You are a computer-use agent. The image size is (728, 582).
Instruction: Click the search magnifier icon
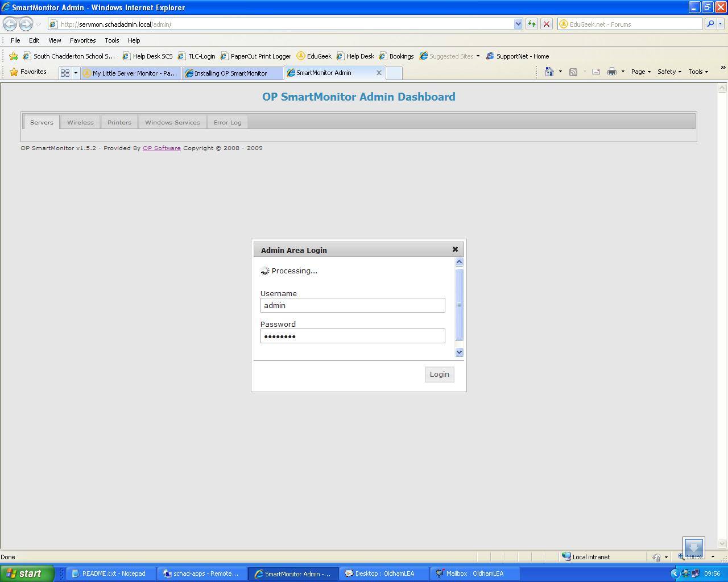(710, 24)
